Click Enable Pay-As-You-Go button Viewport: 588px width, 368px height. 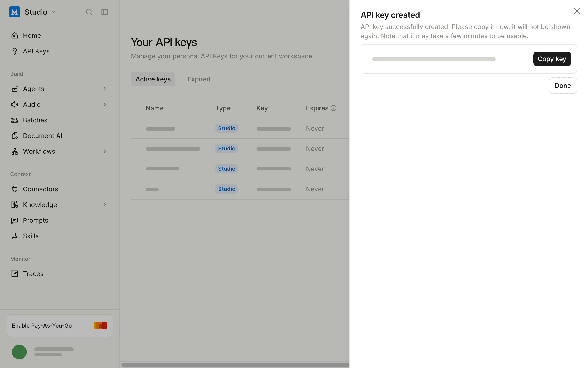[x=59, y=326]
